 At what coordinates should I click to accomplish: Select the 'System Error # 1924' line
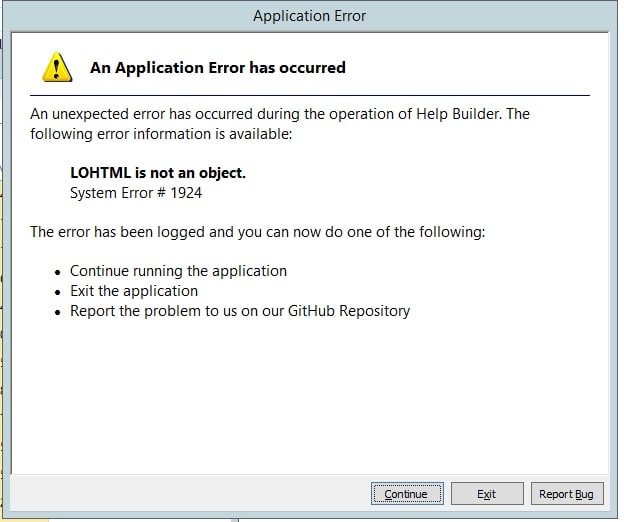point(136,193)
